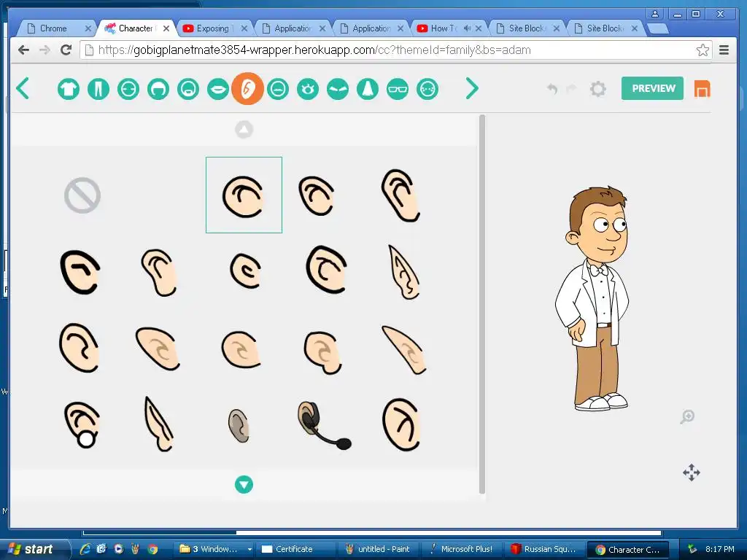Open the mouth category icon
Screen dimensions: 747x560
pyautogui.click(x=218, y=89)
